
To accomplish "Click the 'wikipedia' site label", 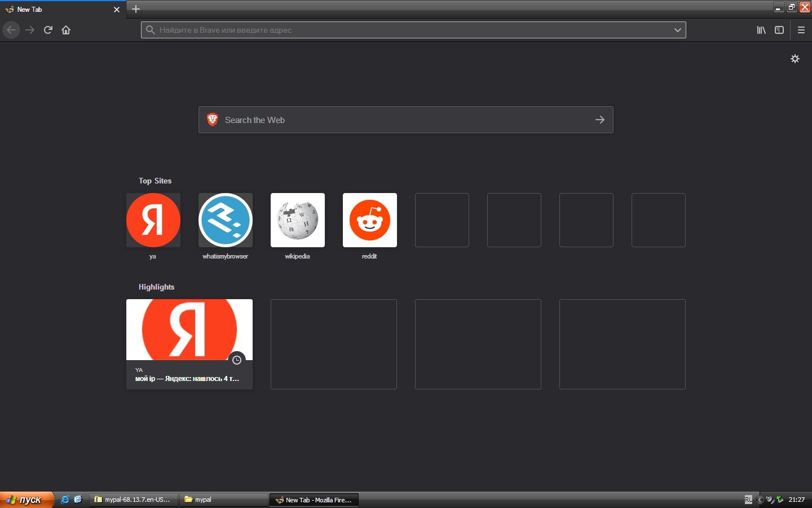I will click(297, 256).
